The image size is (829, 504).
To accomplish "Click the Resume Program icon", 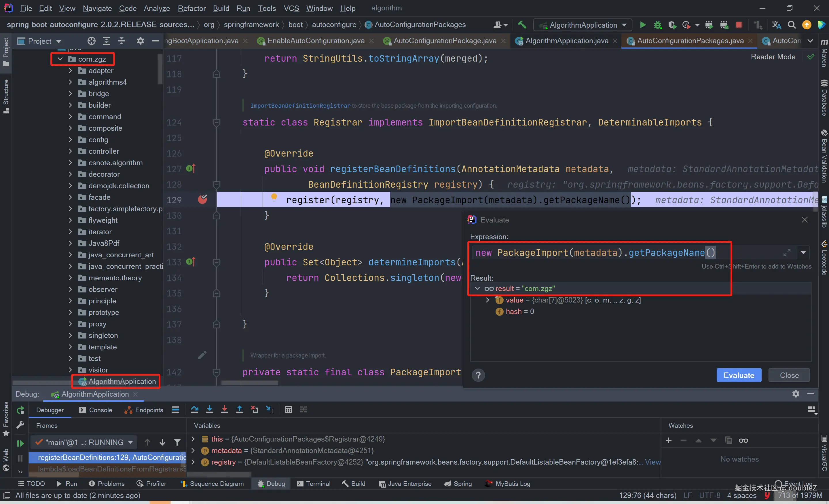I will (x=20, y=444).
